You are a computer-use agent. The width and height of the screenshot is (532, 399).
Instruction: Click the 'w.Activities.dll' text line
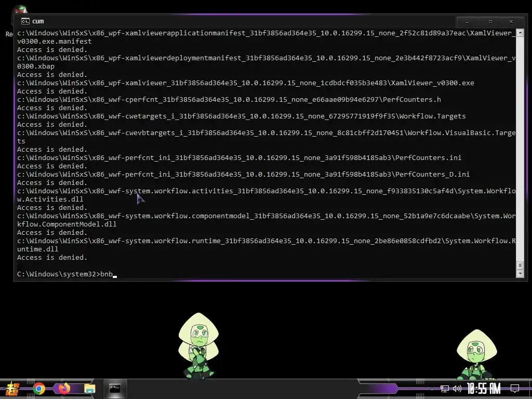(50, 199)
